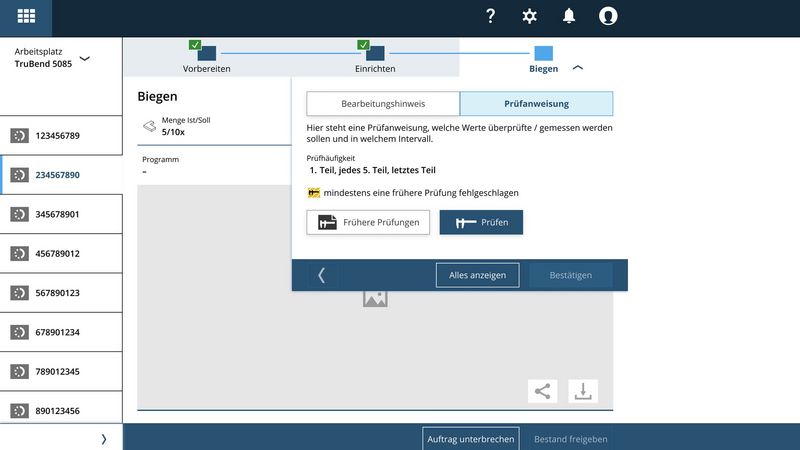Open the user profile icon
The height and width of the screenshot is (450, 800).
coord(608,16)
